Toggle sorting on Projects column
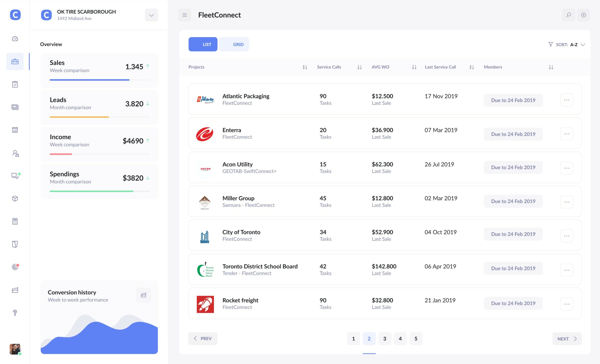This screenshot has height=364, width=600. point(305,67)
